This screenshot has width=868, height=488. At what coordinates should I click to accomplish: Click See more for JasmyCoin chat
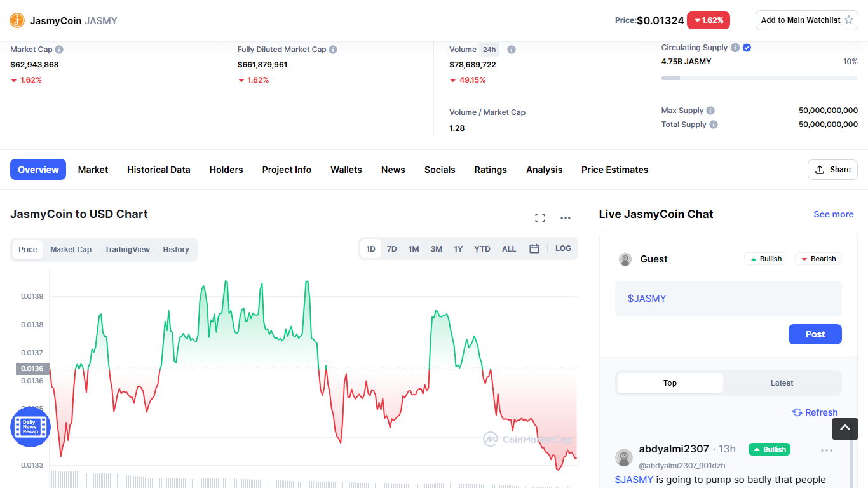click(x=834, y=214)
